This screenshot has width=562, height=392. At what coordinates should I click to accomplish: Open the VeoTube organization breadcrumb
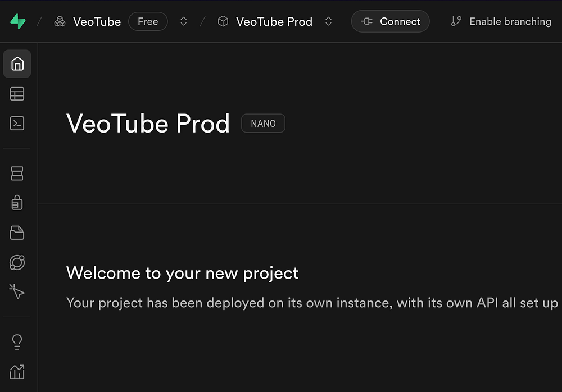pyautogui.click(x=97, y=21)
